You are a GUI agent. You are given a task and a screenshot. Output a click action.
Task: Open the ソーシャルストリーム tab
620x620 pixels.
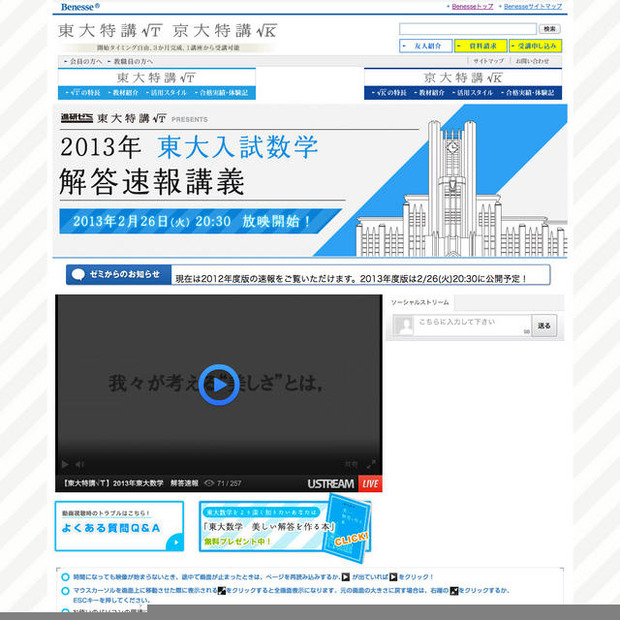tap(420, 302)
